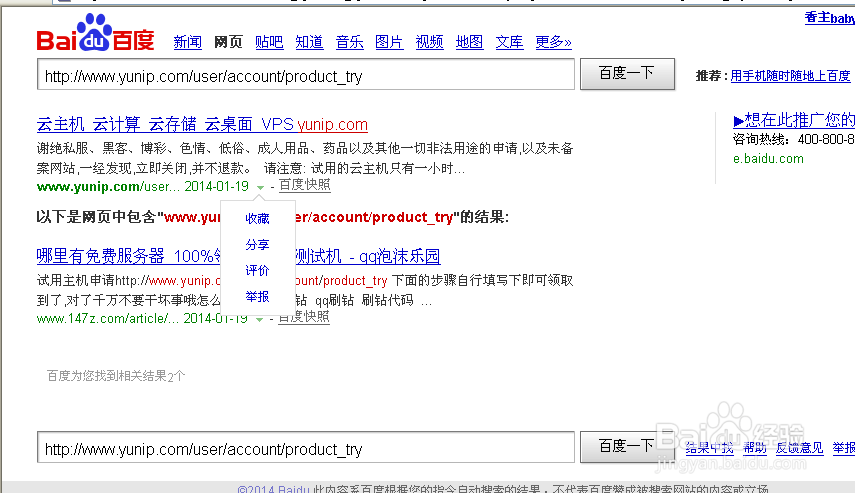Open 百度快照 for the 147z.com result
Viewport: 855px width, 493px height.
(304, 317)
